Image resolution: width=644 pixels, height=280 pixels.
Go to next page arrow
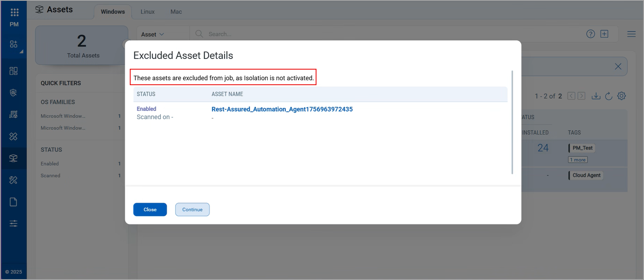[x=581, y=96]
